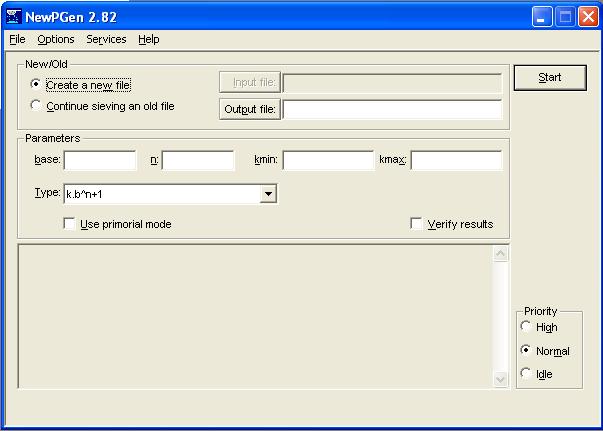Open the Services menu

click(106, 40)
